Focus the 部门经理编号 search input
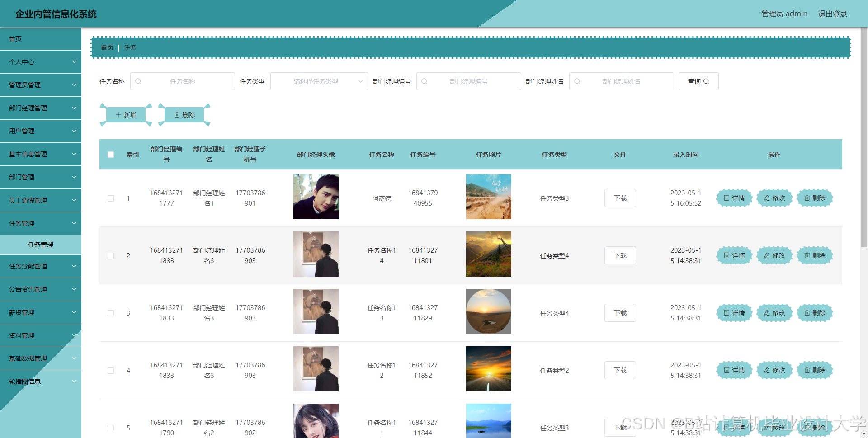The width and height of the screenshot is (868, 438). [469, 81]
